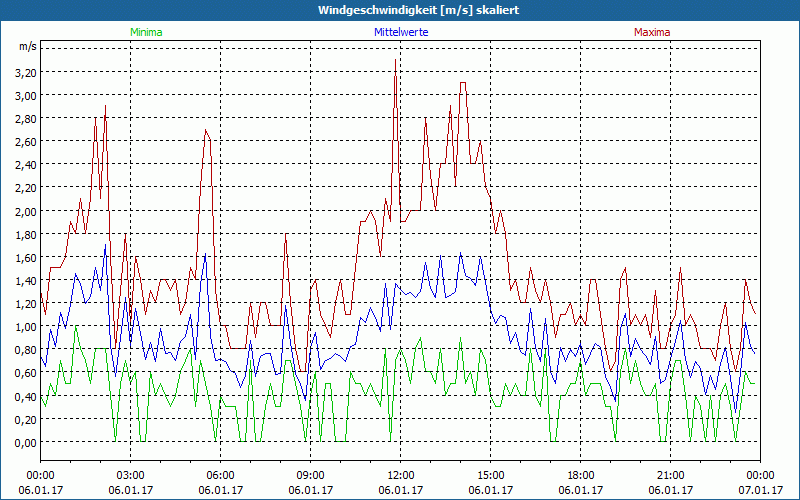This screenshot has height=500, width=800.
Task: Click the 15:00 time axis label
Action: (490, 476)
